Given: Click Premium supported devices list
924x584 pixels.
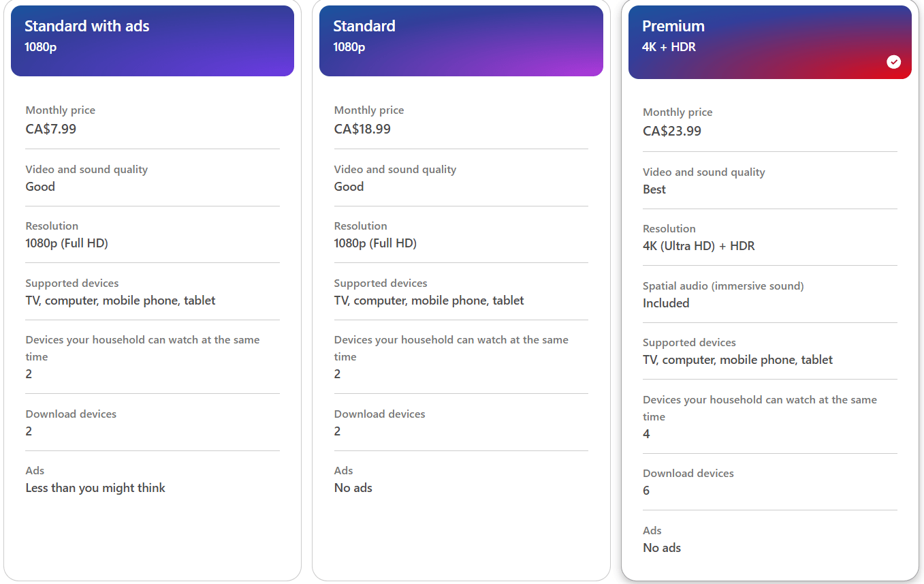Looking at the screenshot, I should click(x=737, y=360).
